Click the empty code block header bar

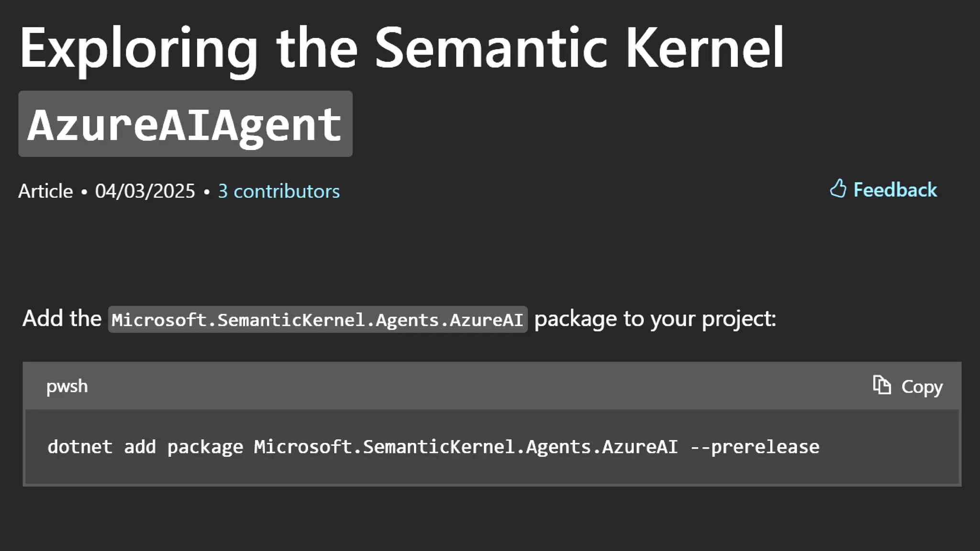479,386
